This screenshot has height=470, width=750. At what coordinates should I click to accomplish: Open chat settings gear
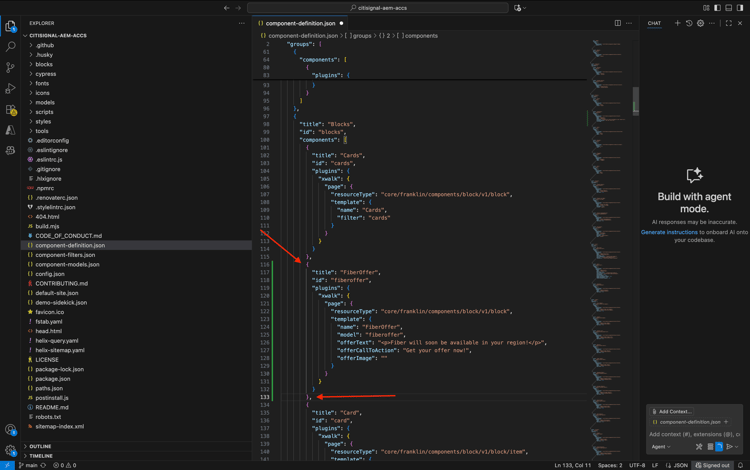pyautogui.click(x=700, y=23)
